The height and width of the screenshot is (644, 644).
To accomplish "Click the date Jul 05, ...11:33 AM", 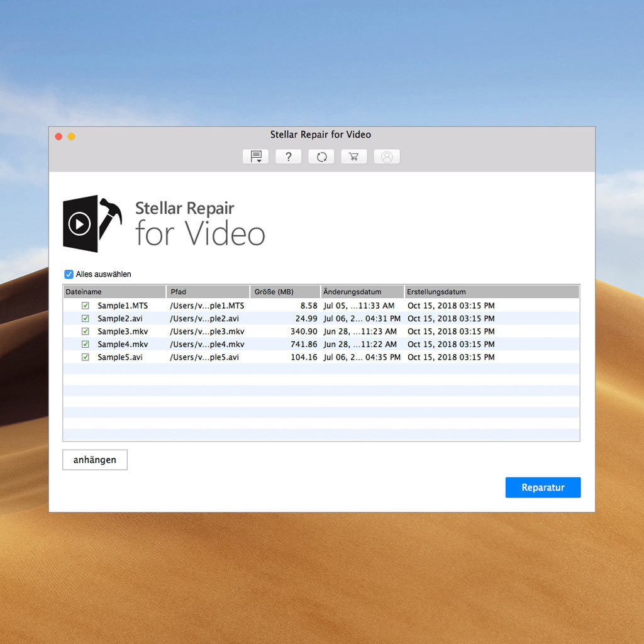I will tap(359, 306).
